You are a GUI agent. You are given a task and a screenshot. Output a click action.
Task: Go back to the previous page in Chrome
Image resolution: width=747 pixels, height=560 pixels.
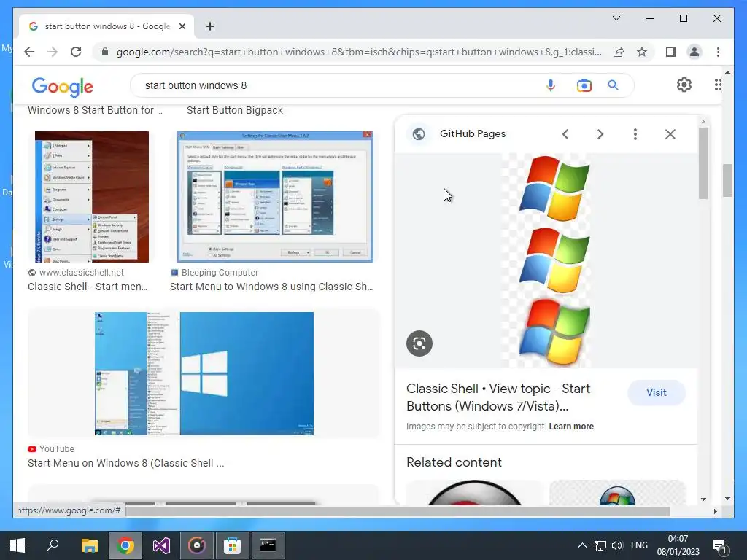(29, 52)
